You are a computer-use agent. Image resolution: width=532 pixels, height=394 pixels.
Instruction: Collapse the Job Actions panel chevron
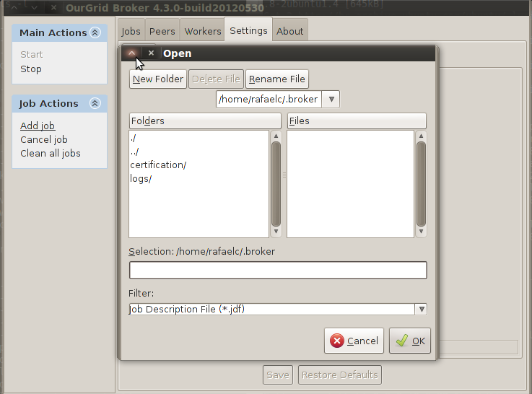click(x=94, y=104)
